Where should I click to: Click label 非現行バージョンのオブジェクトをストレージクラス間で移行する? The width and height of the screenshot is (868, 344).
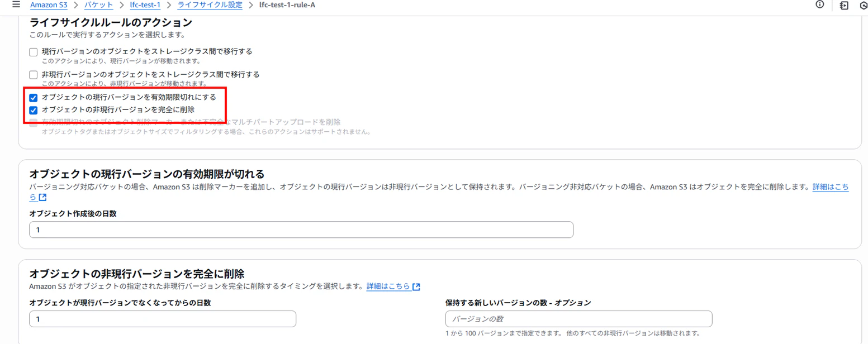tap(151, 74)
